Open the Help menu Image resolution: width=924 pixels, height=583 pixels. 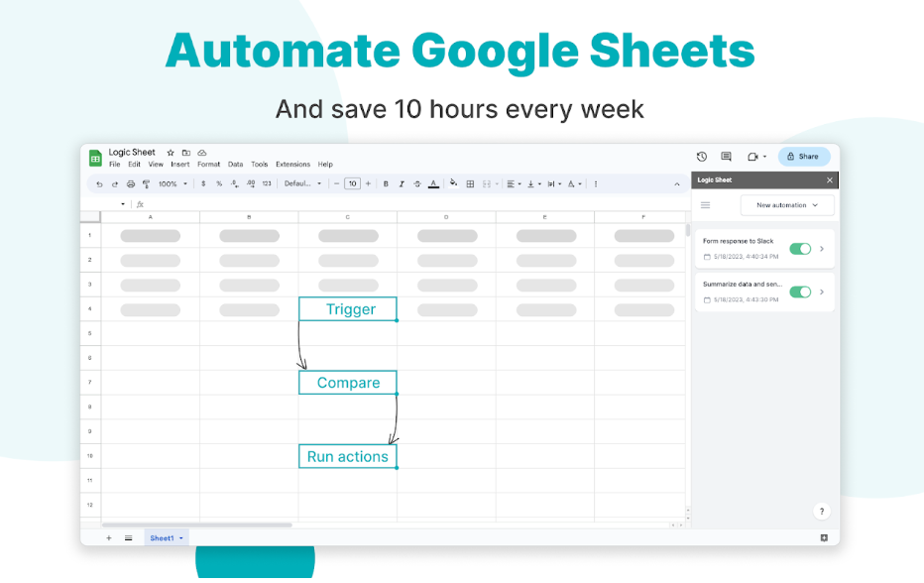(325, 165)
